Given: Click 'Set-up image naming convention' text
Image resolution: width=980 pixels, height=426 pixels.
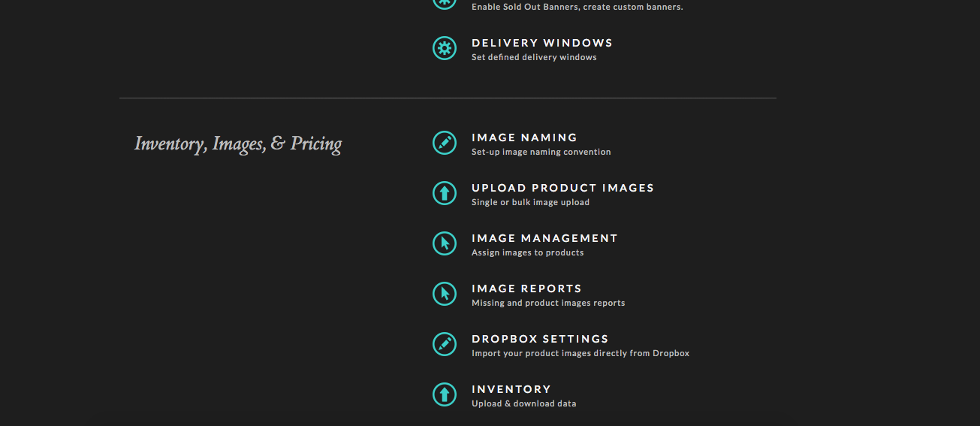Looking at the screenshot, I should click(x=541, y=152).
